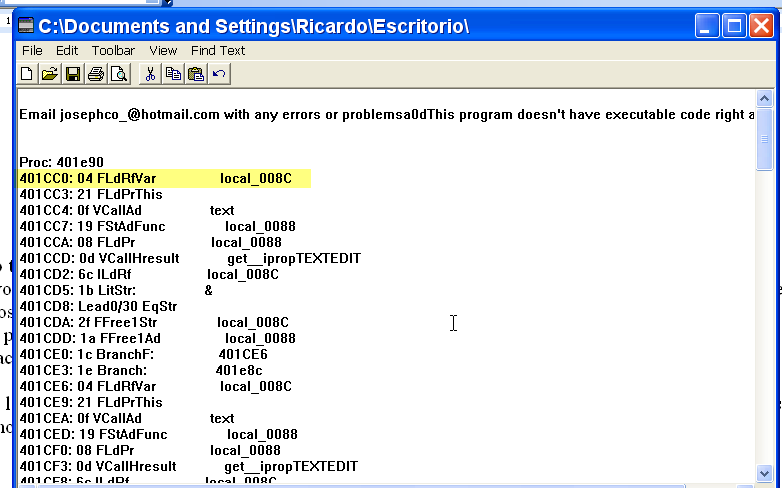The height and width of the screenshot is (488, 782).
Task: Open the View menu
Action: click(x=163, y=50)
